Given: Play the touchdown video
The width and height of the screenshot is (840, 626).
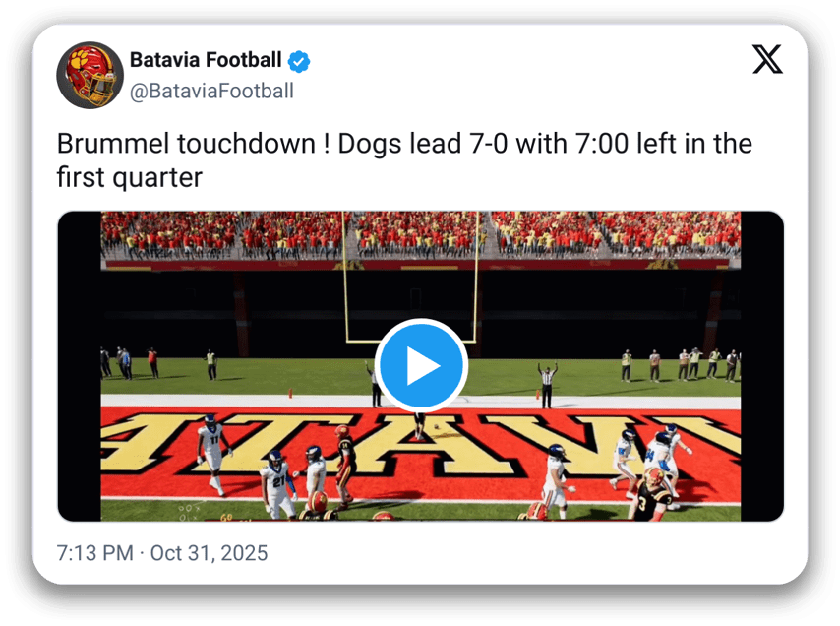Looking at the screenshot, I should click(422, 365).
